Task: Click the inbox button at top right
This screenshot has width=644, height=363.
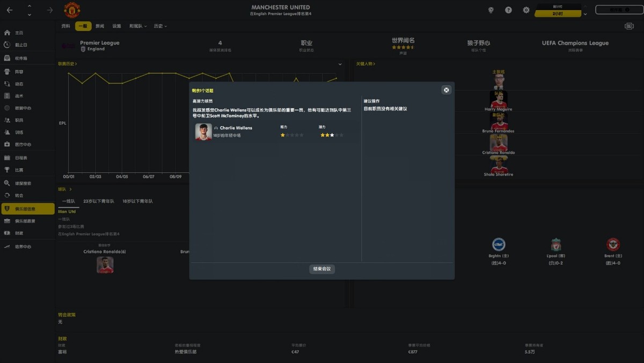Action: pos(619,10)
